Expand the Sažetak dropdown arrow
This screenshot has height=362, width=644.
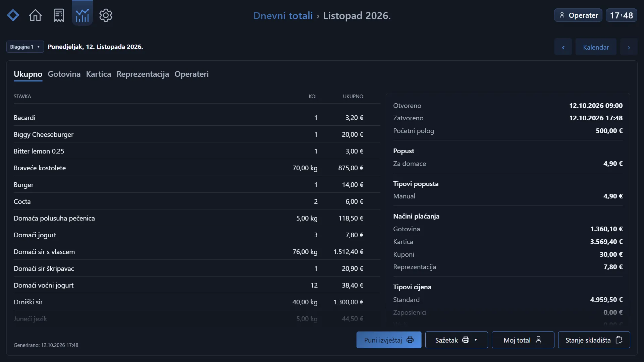point(476,340)
